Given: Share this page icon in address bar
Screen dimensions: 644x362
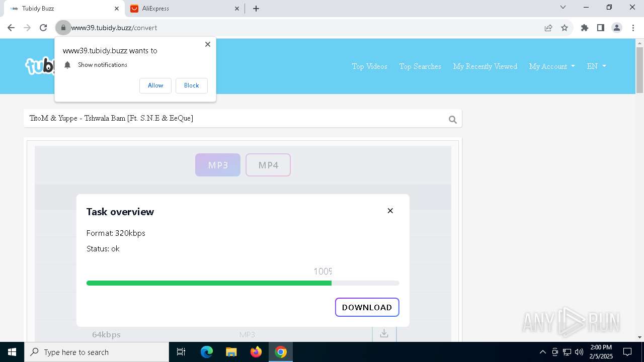Looking at the screenshot, I should [548, 28].
